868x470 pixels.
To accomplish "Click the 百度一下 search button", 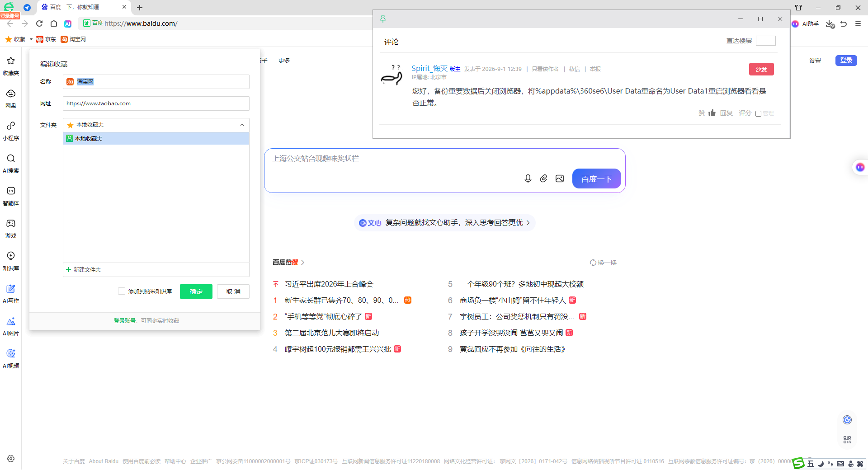I will 597,179.
